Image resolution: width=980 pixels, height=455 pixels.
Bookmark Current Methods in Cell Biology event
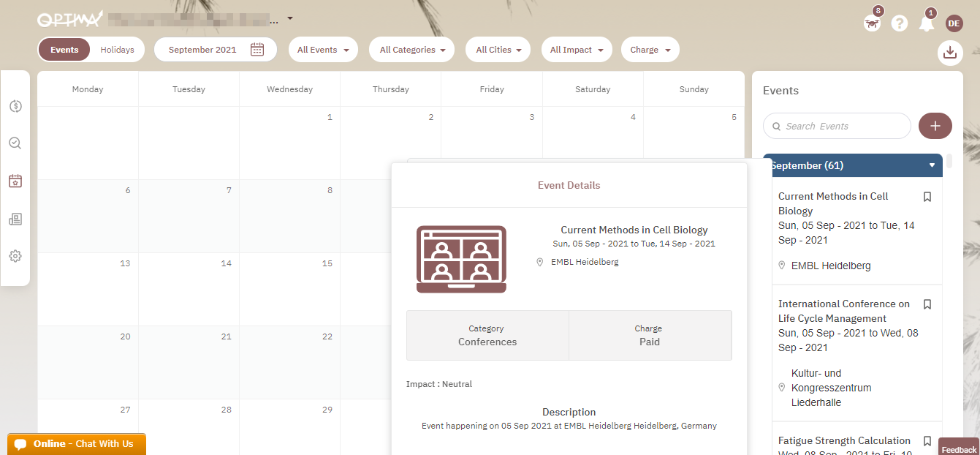[927, 197]
